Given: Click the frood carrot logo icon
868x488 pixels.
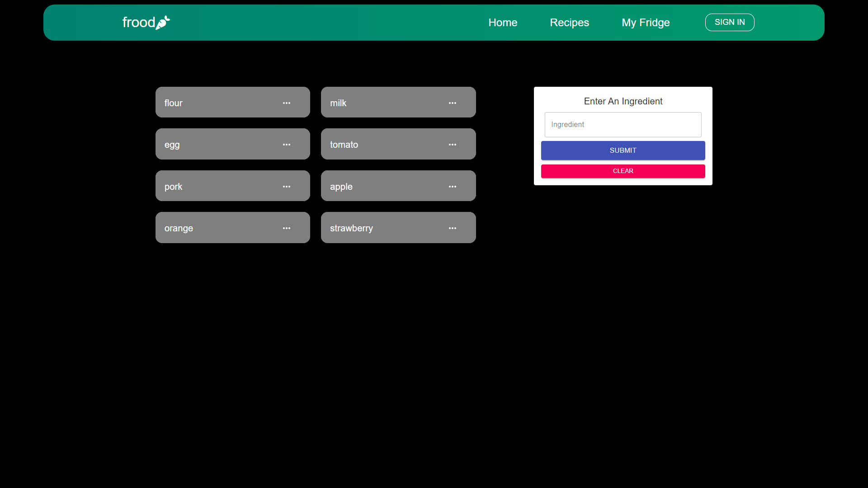Looking at the screenshot, I should 163,22.
